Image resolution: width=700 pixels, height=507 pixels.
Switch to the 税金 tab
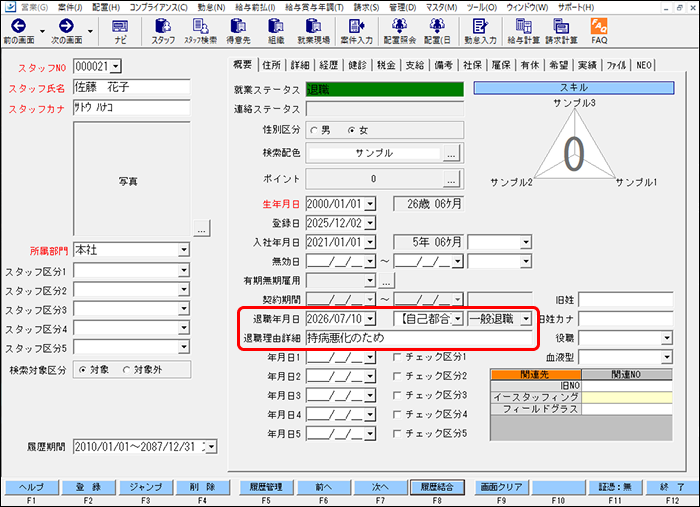tap(386, 65)
